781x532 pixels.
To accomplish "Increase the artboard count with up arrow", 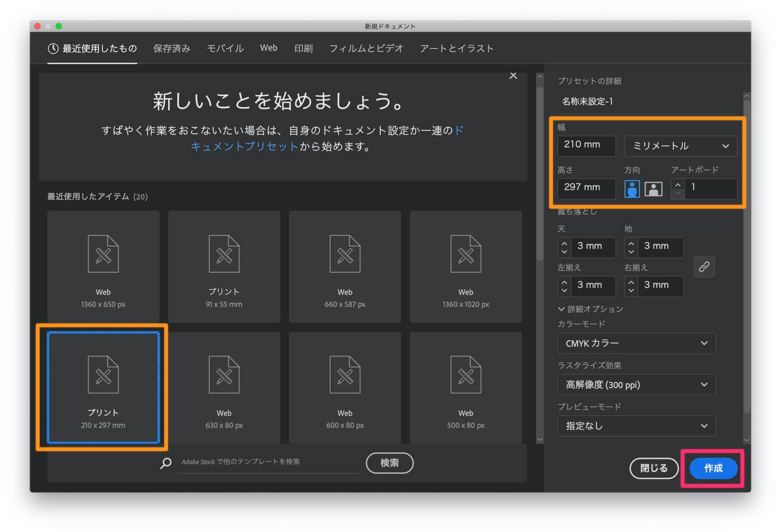I will [x=678, y=185].
